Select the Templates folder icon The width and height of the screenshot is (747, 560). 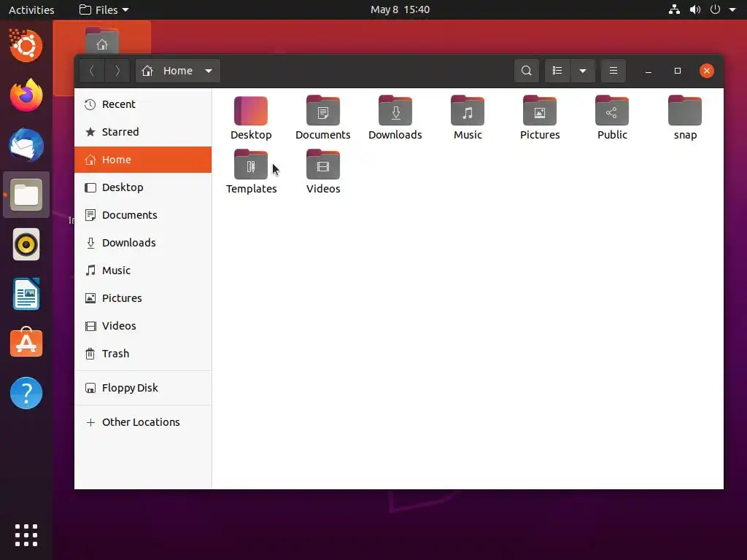tap(251, 165)
